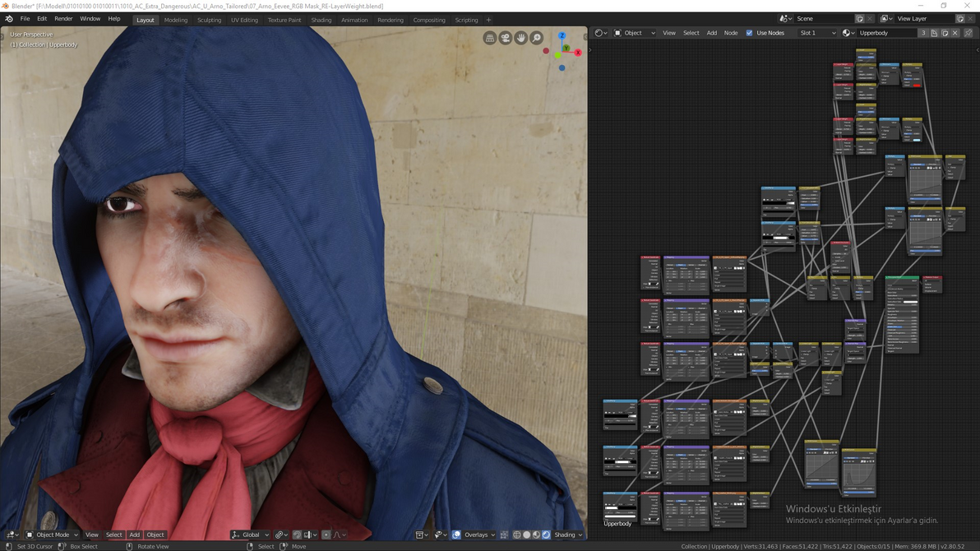Toggle snapping magnet in viewport header

click(x=297, y=535)
